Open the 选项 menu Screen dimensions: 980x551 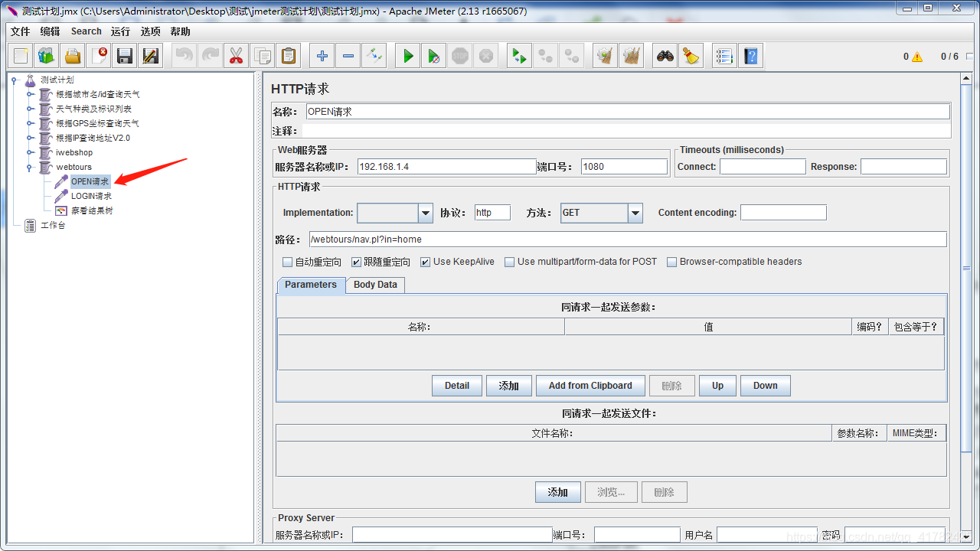pyautogui.click(x=151, y=31)
